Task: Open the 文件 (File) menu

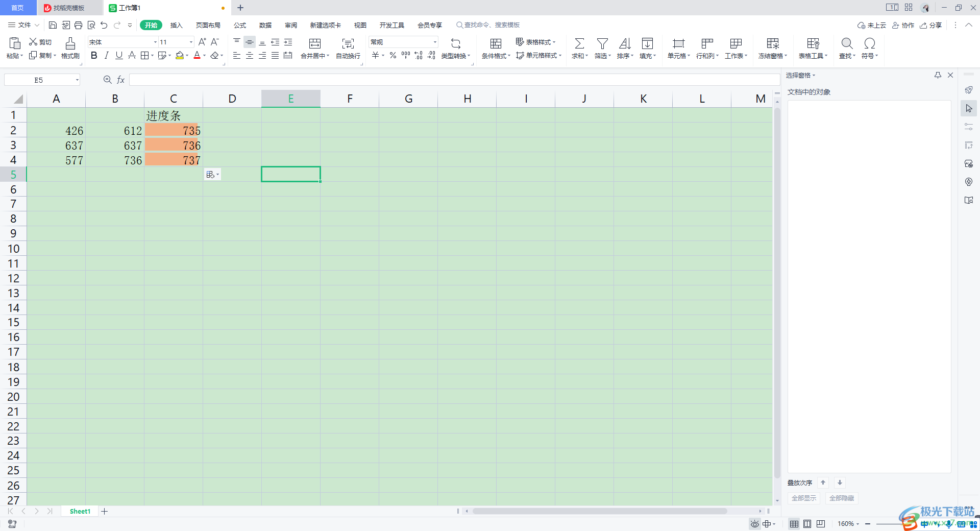Action: coord(24,25)
